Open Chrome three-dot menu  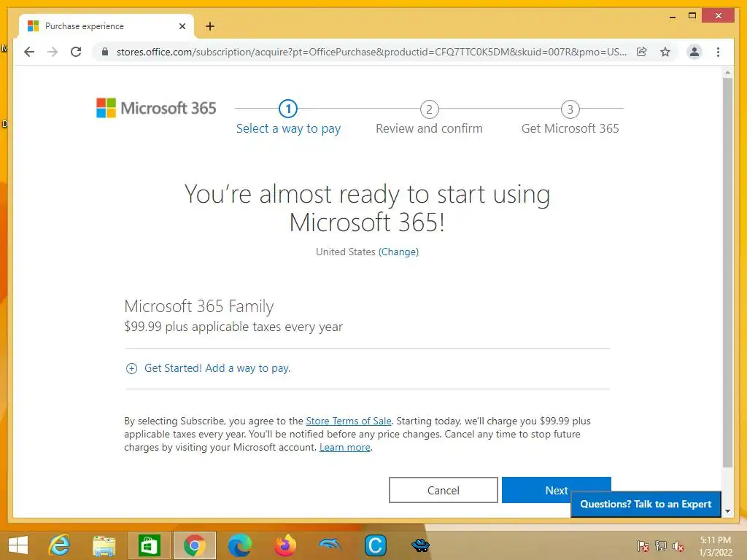[718, 52]
